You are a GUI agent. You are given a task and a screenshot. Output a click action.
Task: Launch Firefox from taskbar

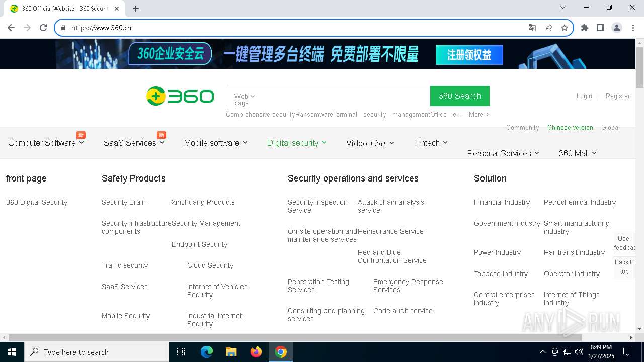(256, 352)
